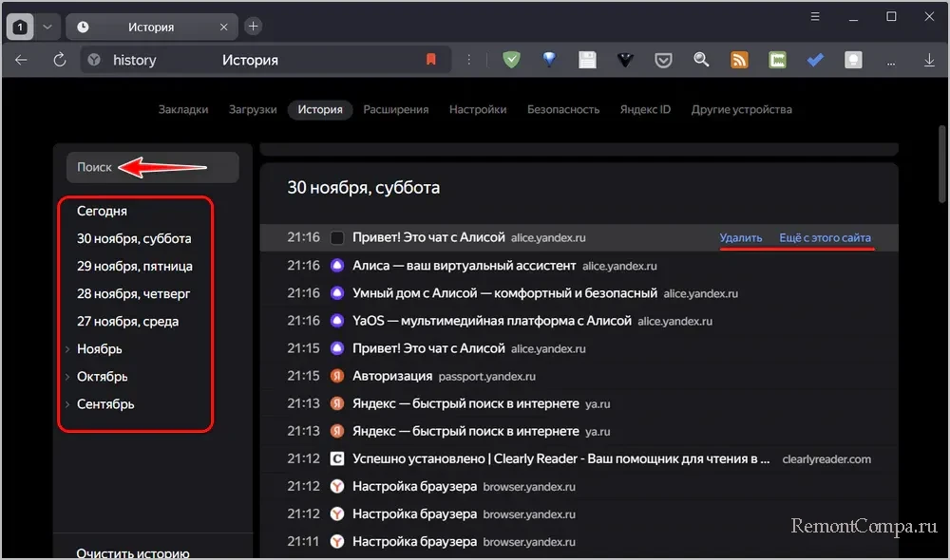Viewport: 950px width, 560px height.
Task: Click the Yandex icon beside Авторизация
Action: 337,376
